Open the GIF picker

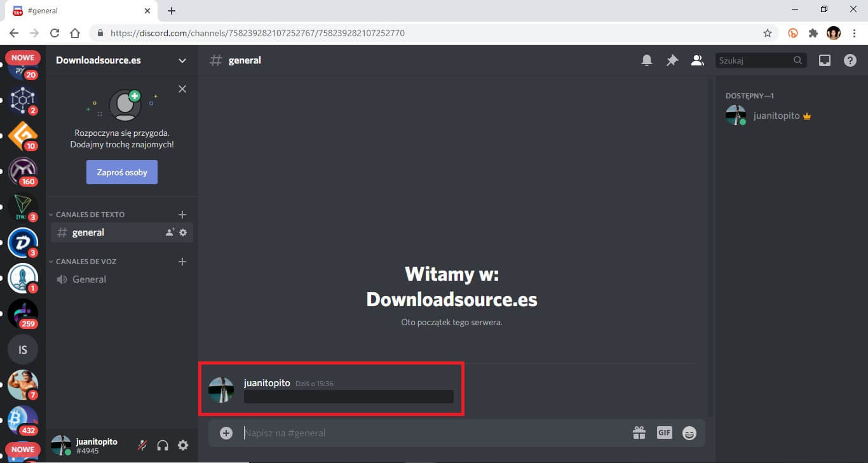[x=664, y=433]
